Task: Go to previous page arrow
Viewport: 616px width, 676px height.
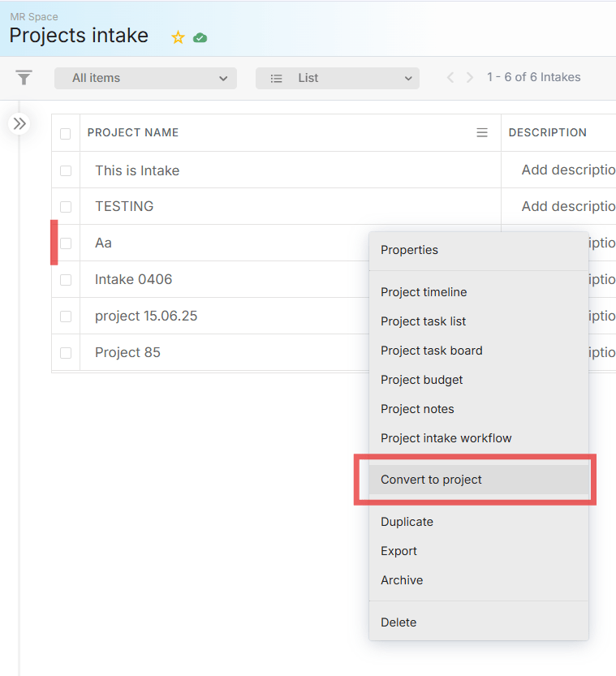Action: click(450, 78)
